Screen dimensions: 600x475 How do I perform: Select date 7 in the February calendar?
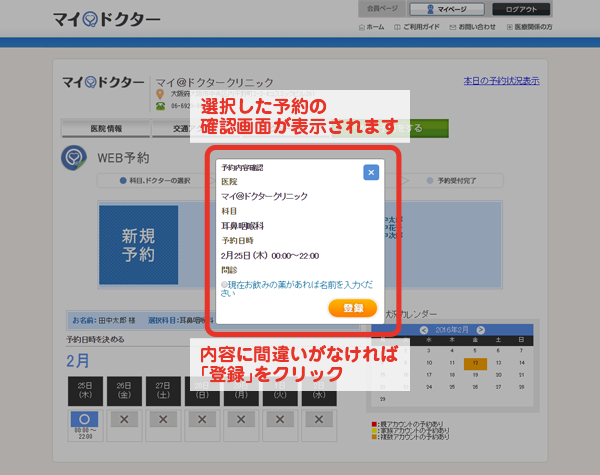coord(522,351)
